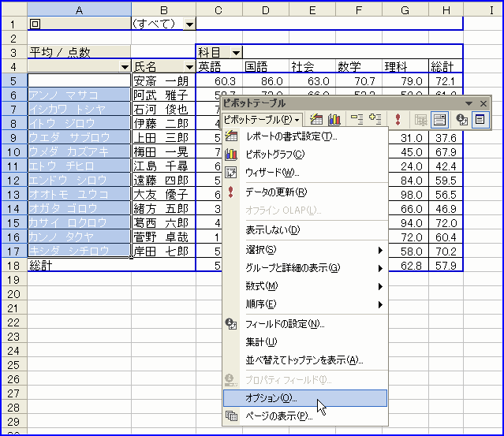This screenshot has width=504, height=436.
Task: Select row 19 header
Action: click(14, 280)
